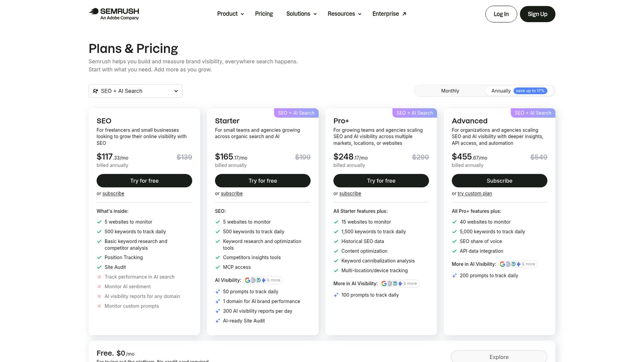This screenshot has width=644, height=362.
Task: Expand the Solutions menu
Action: coord(301,14)
